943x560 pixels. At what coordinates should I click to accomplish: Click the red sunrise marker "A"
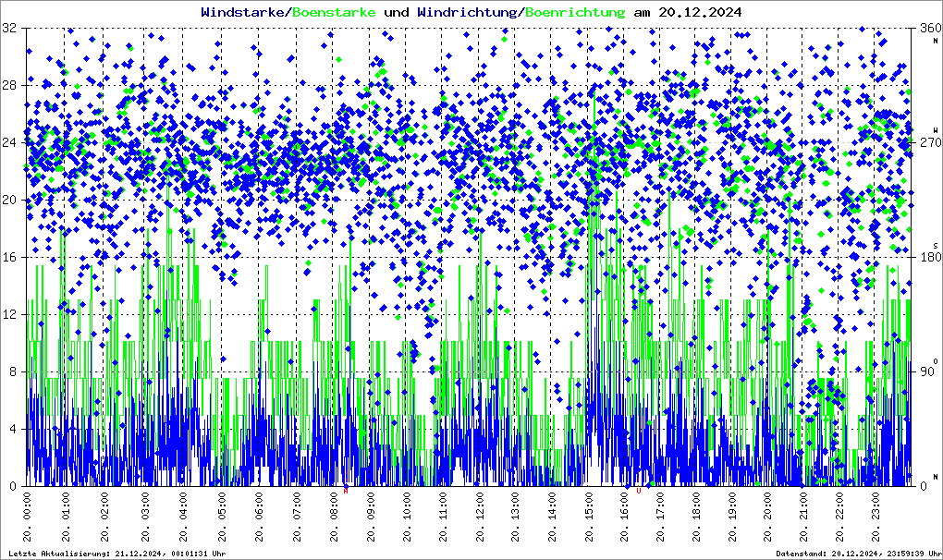tap(346, 490)
